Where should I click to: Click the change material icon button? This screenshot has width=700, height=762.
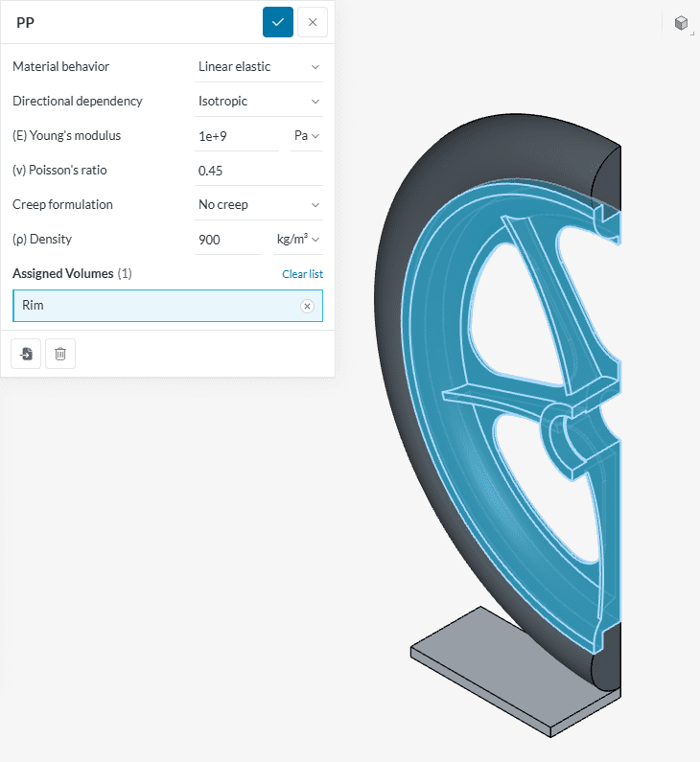point(26,354)
